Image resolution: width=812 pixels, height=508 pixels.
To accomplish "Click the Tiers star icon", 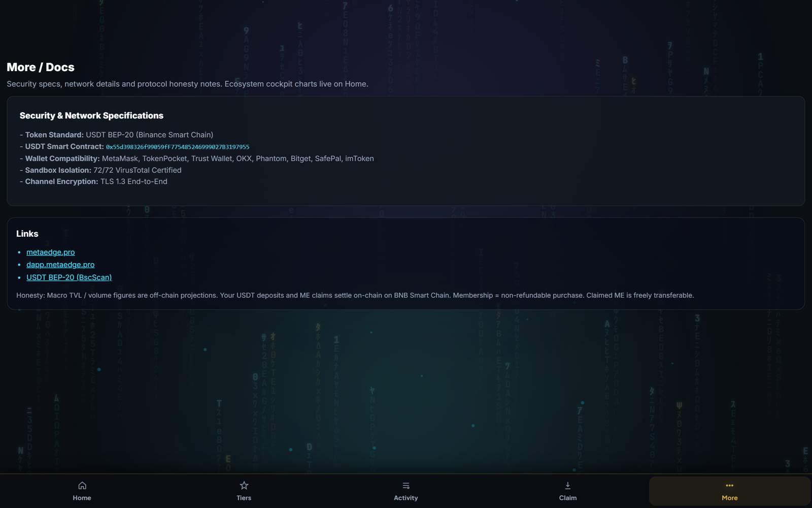I will pyautogui.click(x=244, y=486).
